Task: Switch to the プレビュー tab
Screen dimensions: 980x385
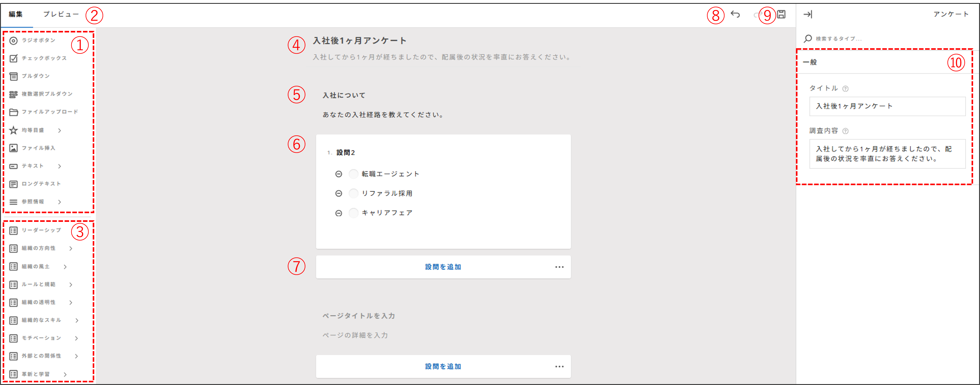Action: (x=61, y=14)
